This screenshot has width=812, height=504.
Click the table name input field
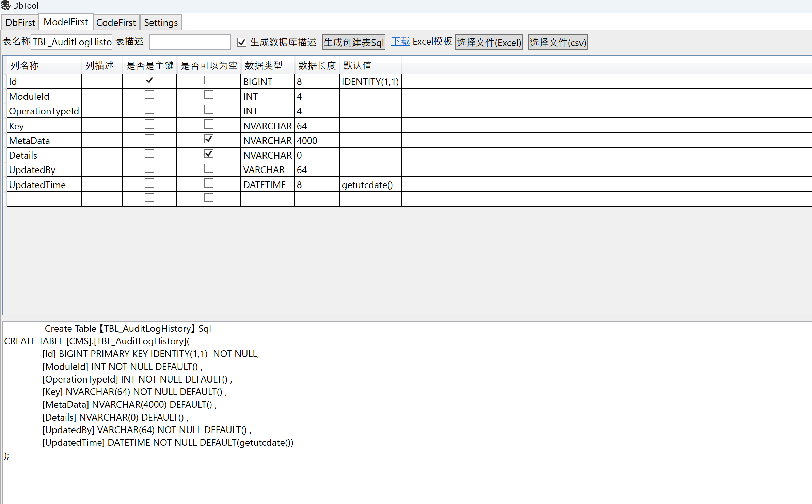[x=71, y=42]
